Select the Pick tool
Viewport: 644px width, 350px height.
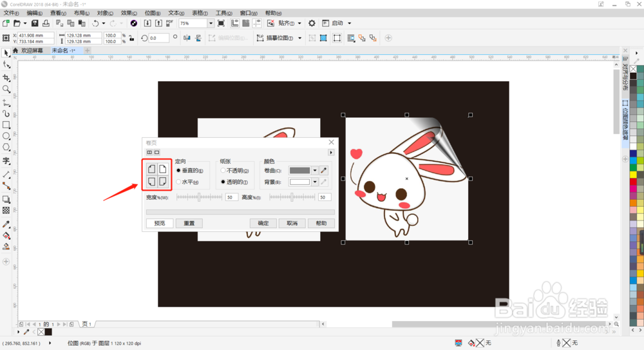6,53
